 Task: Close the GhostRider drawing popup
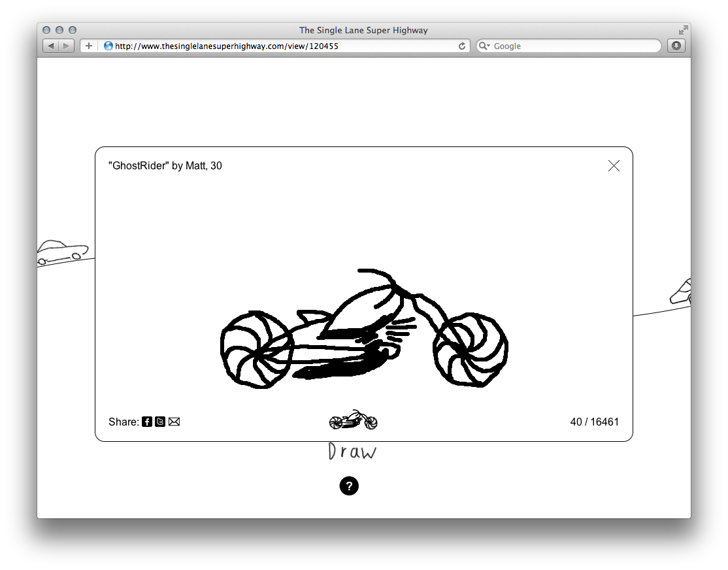(x=614, y=166)
